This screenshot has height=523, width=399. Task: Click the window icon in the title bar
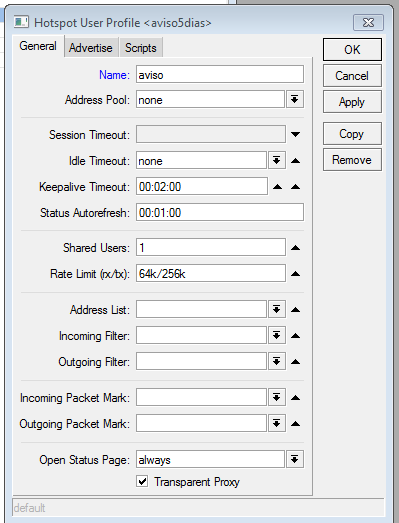(x=21, y=22)
